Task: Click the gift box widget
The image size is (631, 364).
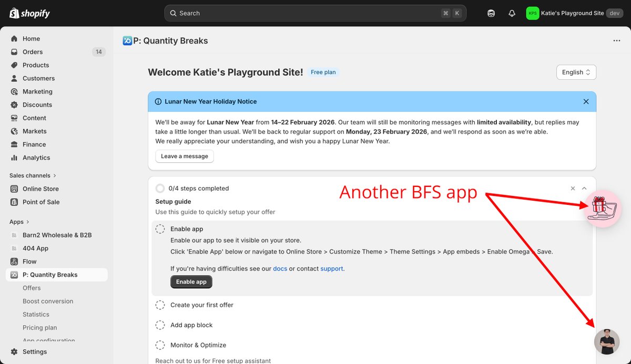Action: pyautogui.click(x=604, y=209)
